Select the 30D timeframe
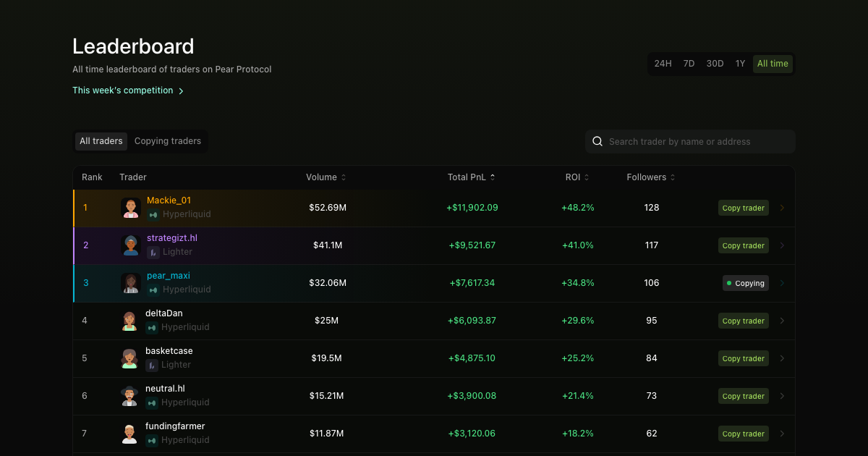Viewport: 868px width, 456px height. point(715,64)
